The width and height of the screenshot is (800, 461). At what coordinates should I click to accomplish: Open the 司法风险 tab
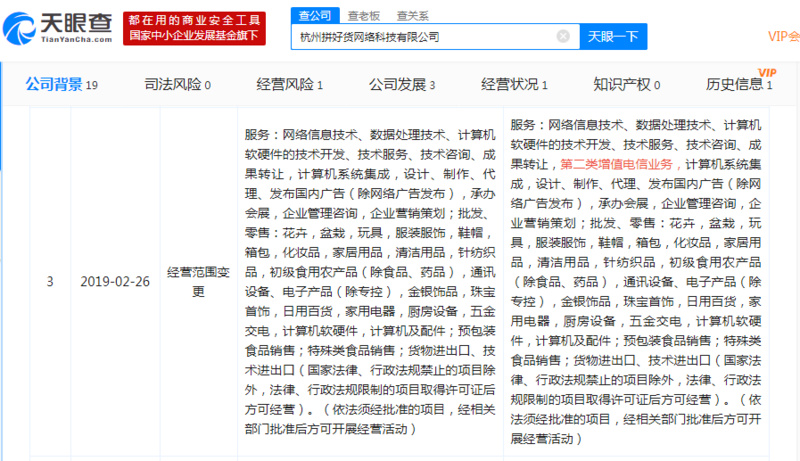coord(177,85)
